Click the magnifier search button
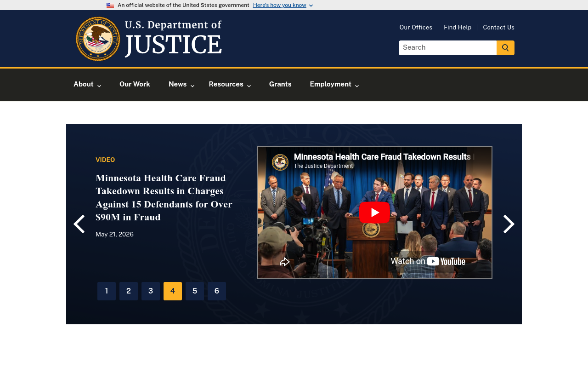This screenshot has width=588, height=368. (x=505, y=48)
